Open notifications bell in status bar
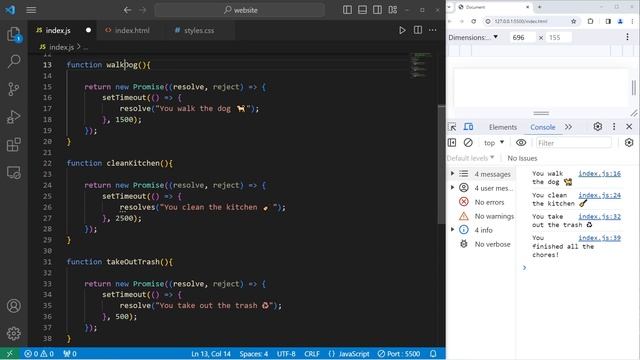Image resolution: width=640 pixels, height=360 pixels. (433, 353)
